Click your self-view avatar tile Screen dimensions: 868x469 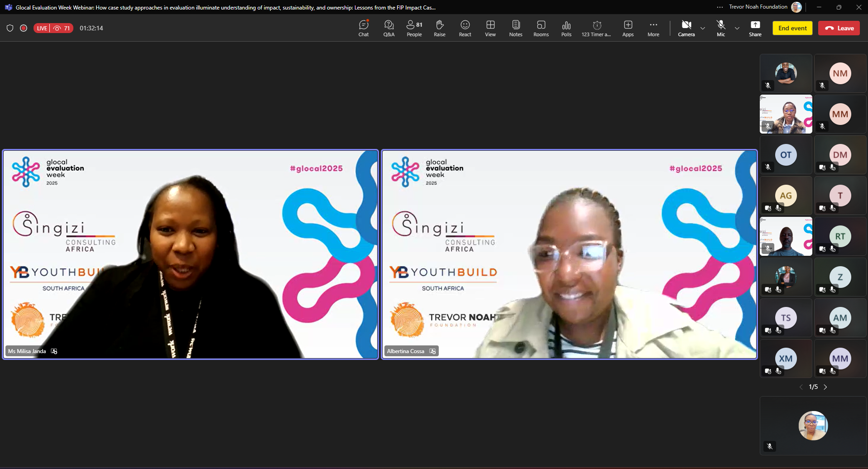click(x=813, y=426)
